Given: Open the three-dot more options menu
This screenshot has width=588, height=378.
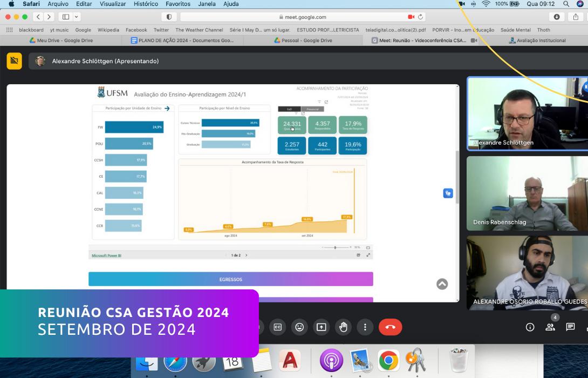Looking at the screenshot, I should (x=365, y=327).
